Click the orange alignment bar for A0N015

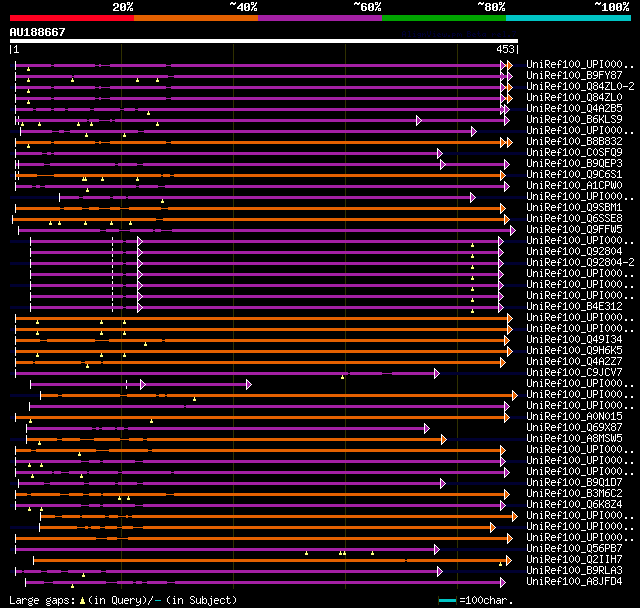click(x=261, y=417)
